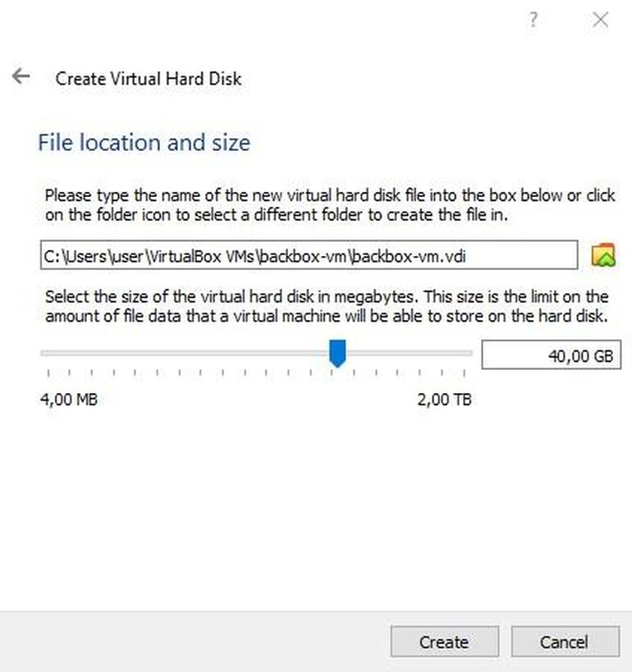The height and width of the screenshot is (672, 632).
Task: Click the 4,00 MB minimum size label
Action: [69, 400]
